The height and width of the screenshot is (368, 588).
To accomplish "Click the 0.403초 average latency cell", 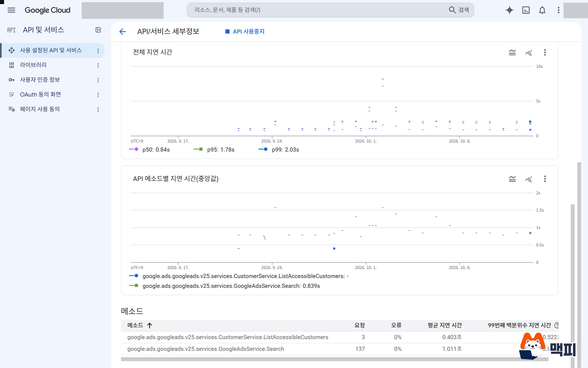I will 452,337.
